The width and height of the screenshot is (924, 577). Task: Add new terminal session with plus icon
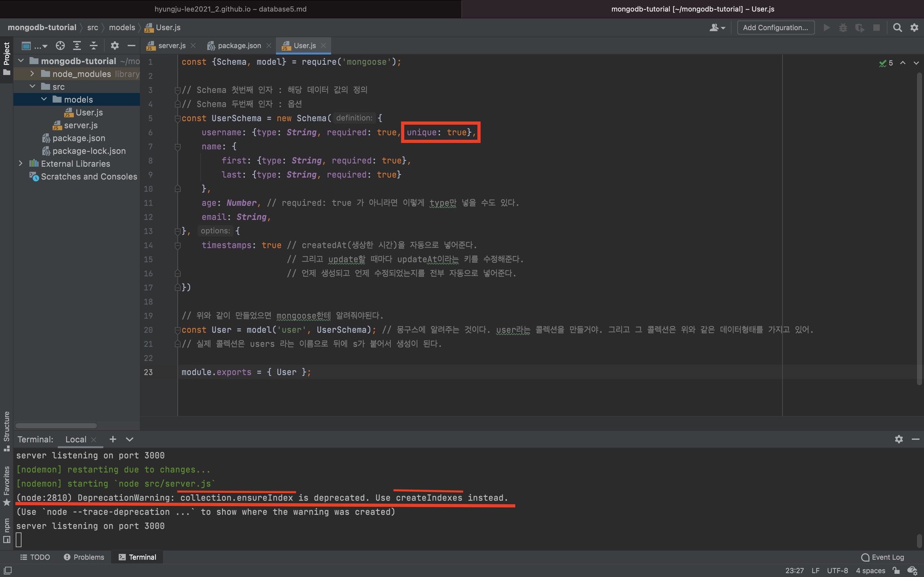tap(113, 439)
